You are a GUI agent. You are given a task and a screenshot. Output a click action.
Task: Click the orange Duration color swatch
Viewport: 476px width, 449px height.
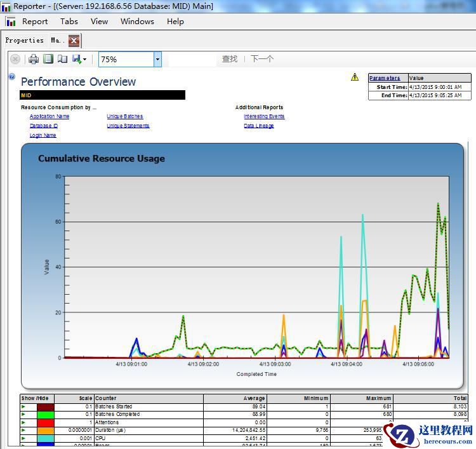(45, 431)
